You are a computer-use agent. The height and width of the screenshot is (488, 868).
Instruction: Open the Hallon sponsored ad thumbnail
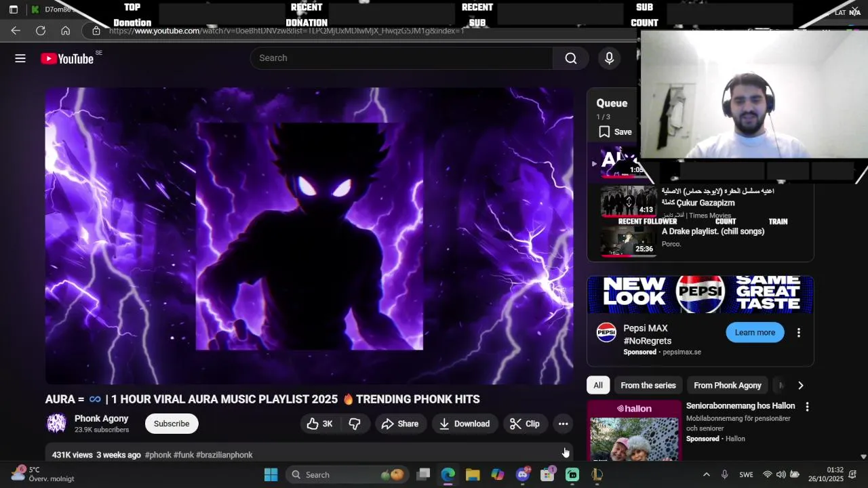634,430
